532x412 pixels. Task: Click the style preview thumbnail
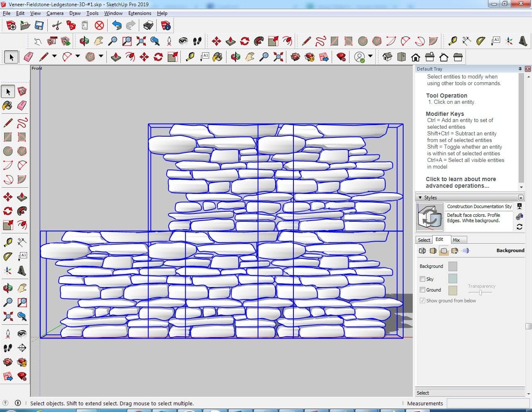point(430,217)
